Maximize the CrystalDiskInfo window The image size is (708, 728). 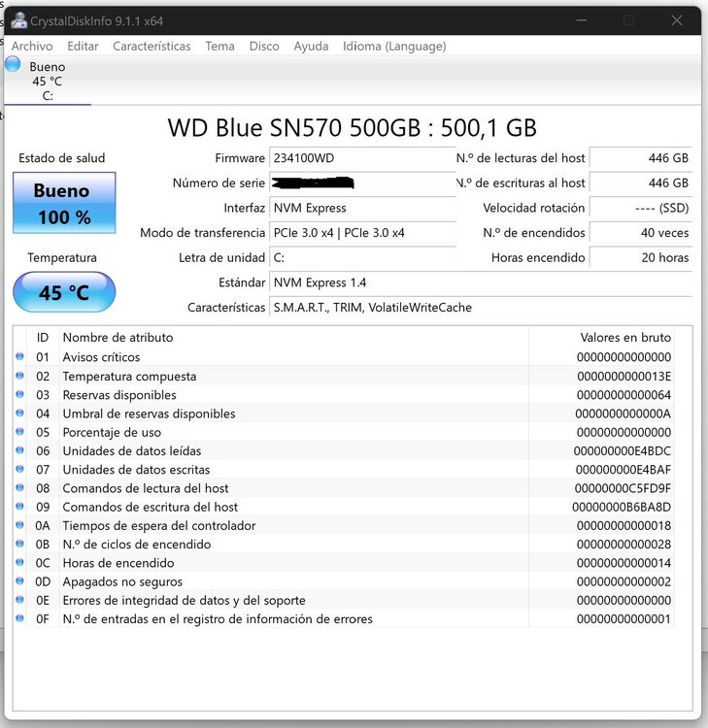(x=628, y=20)
